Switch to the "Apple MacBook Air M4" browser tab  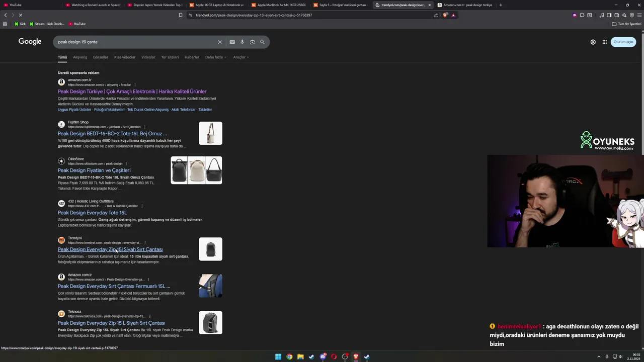pyautogui.click(x=278, y=5)
